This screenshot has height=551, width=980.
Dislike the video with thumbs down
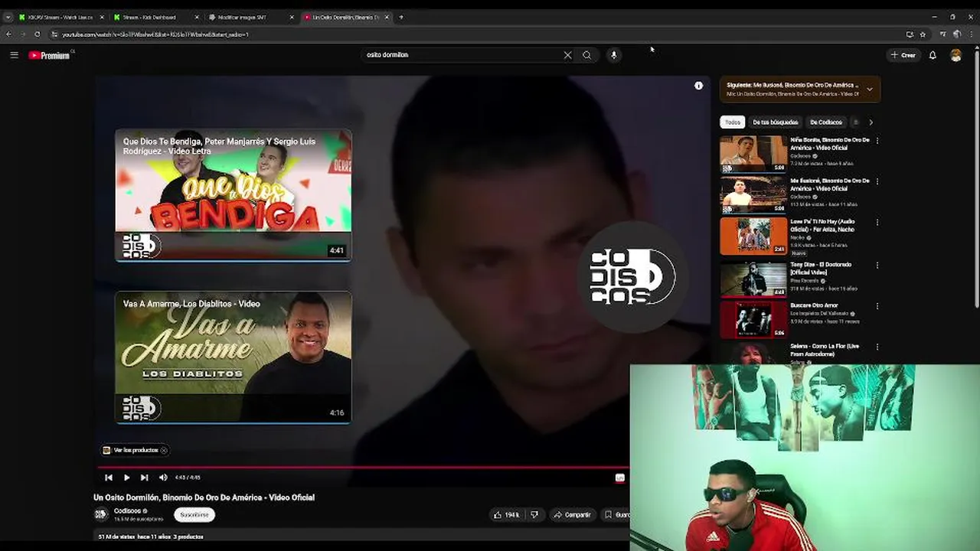click(x=534, y=515)
